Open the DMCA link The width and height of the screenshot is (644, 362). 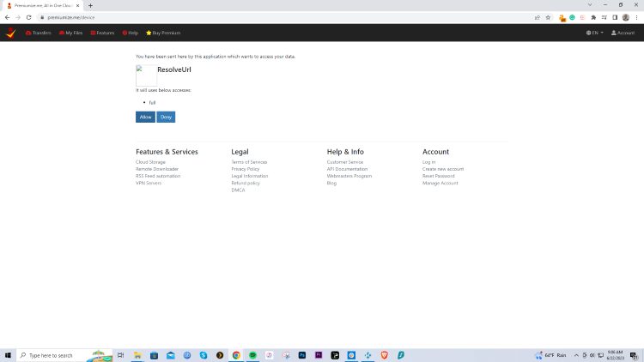(238, 190)
